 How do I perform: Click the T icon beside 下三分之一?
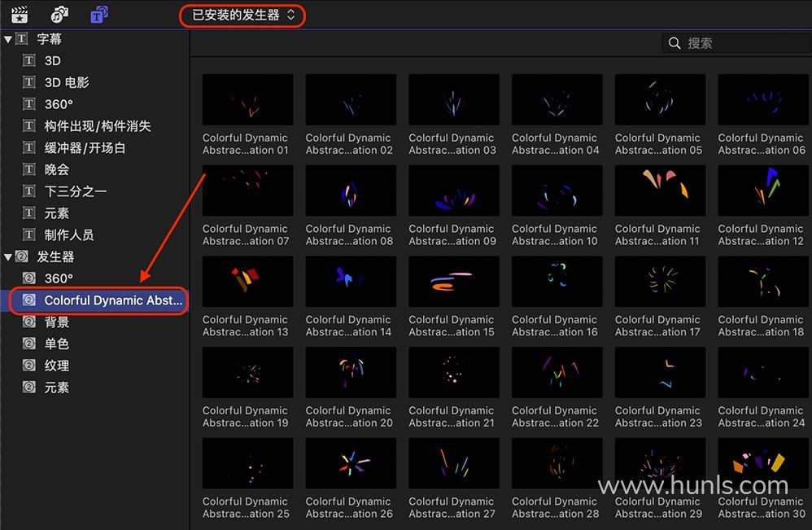click(x=29, y=191)
